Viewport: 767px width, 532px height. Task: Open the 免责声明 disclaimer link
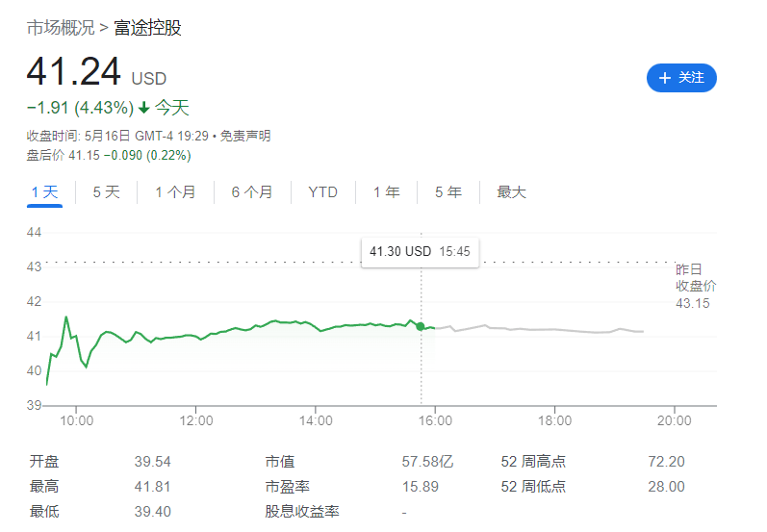[x=244, y=136]
